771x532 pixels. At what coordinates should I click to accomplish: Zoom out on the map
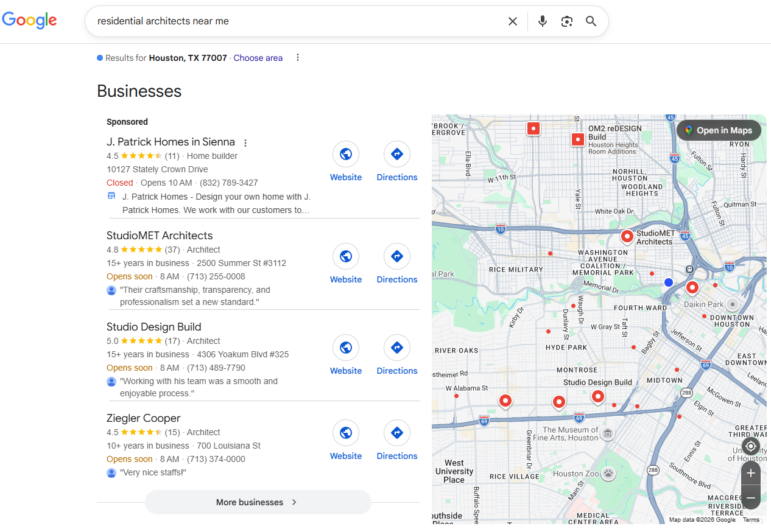tap(750, 498)
